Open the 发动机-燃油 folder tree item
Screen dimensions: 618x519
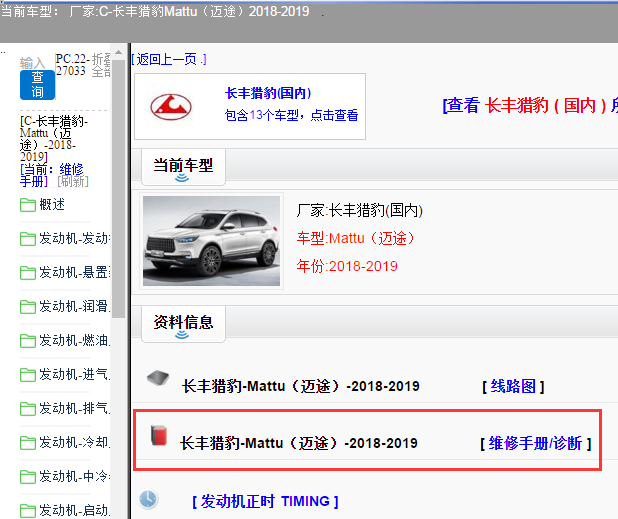click(74, 340)
